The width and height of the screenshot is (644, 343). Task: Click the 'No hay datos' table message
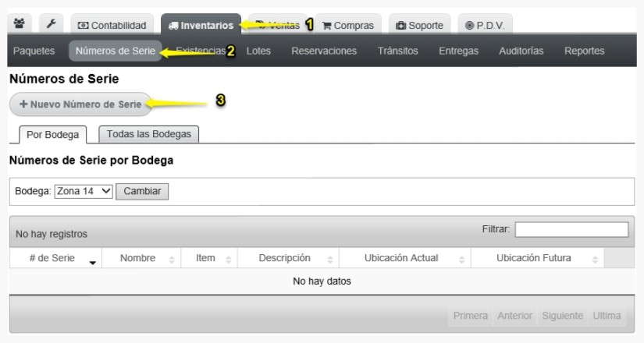322,281
